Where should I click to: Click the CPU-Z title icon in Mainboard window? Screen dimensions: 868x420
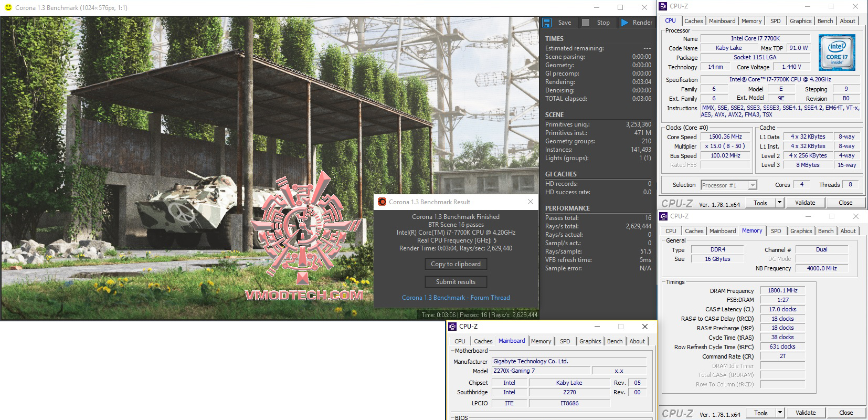click(452, 327)
